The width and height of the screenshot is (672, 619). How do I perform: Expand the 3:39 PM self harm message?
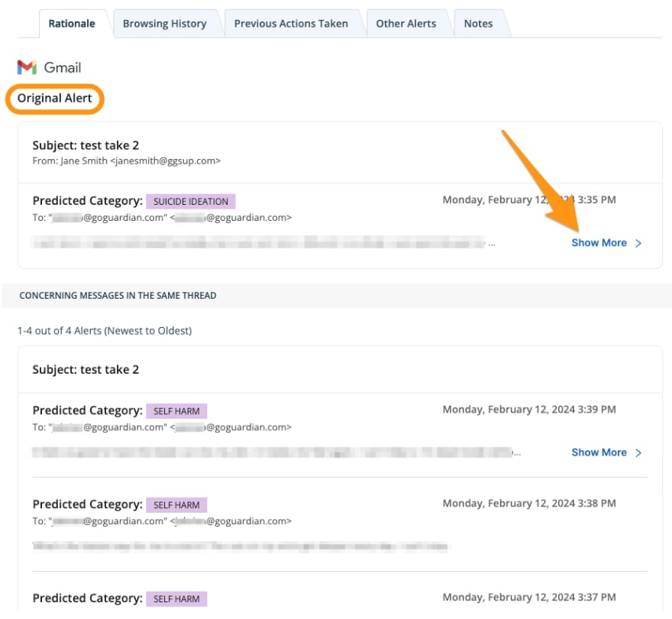coord(599,452)
